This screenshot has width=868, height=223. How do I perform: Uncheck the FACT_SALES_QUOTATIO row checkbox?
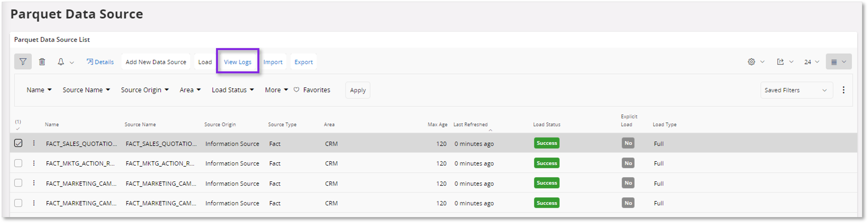[x=18, y=143]
